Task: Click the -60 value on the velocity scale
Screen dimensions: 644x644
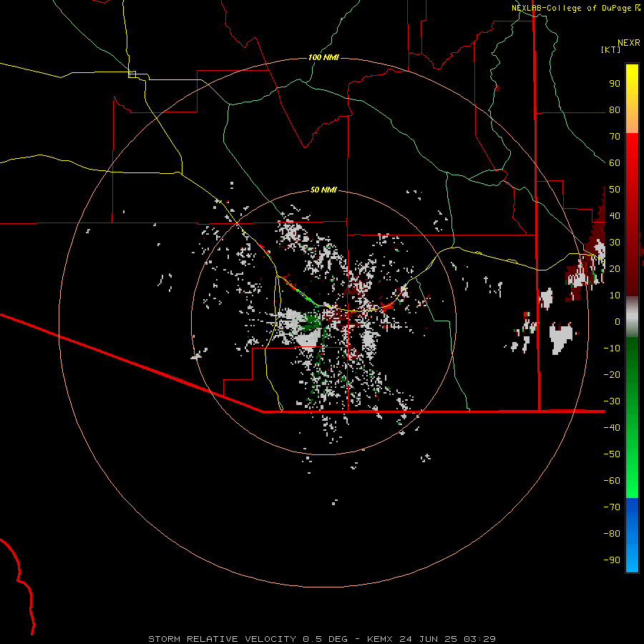Action: [612, 481]
